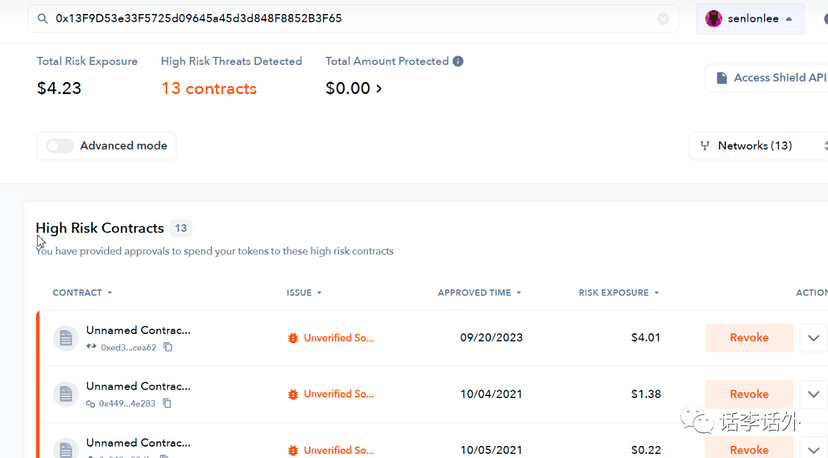Click the Unverified Source bug icon, first row
The height and width of the screenshot is (458, 828).
click(293, 338)
